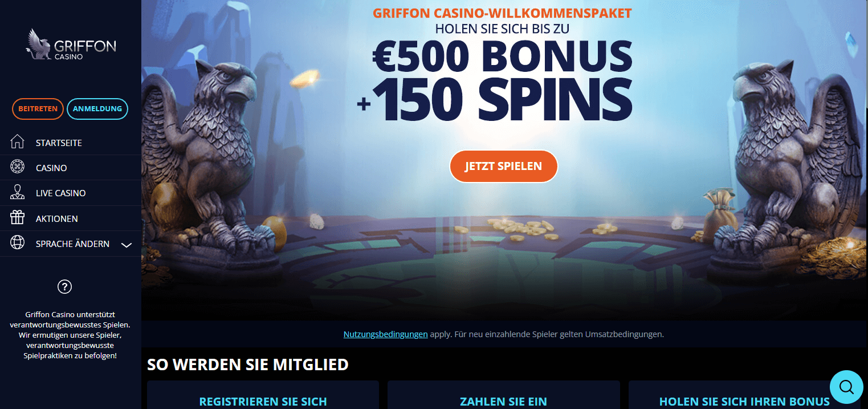Expand the Sprache ändern chevron
Viewport: 868px width, 409px height.
(x=127, y=245)
